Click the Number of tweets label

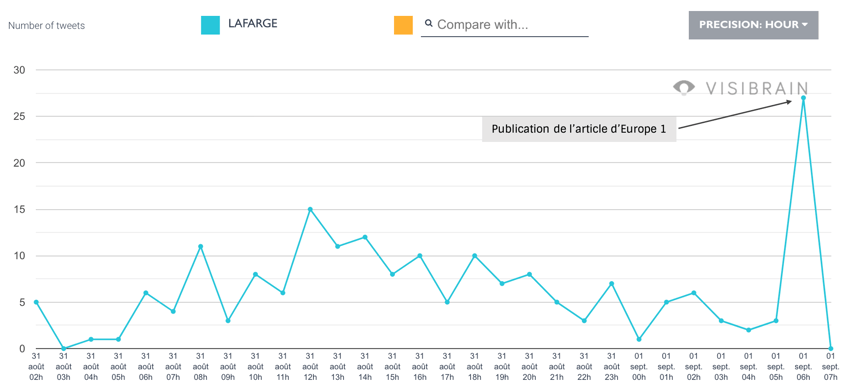(47, 25)
